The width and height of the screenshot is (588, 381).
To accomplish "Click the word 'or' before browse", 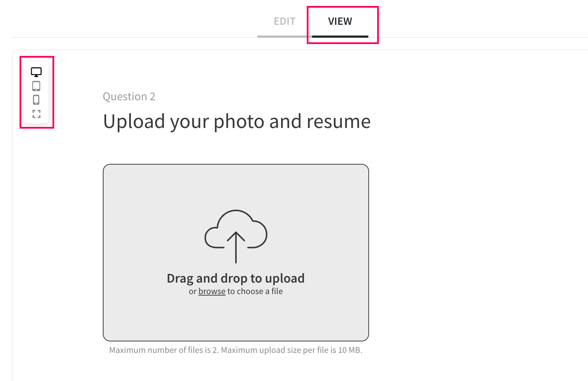I will coord(193,291).
